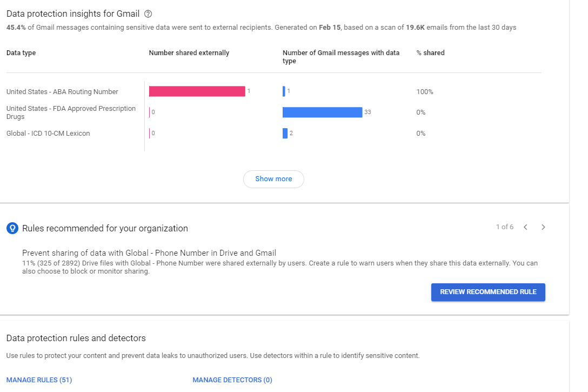The width and height of the screenshot is (588, 392).
Task: Click the Number shared externally column header
Action: click(189, 52)
